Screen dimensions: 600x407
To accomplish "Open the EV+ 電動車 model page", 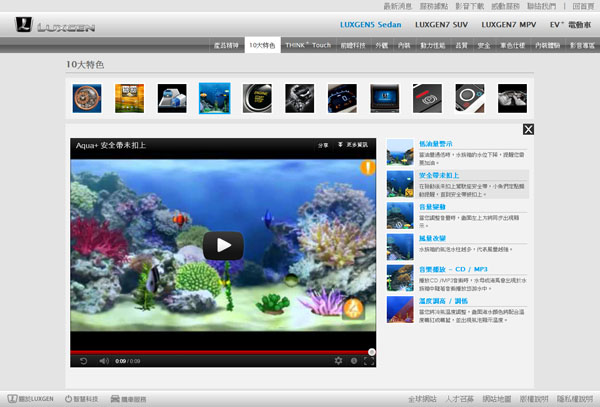I will [565, 24].
